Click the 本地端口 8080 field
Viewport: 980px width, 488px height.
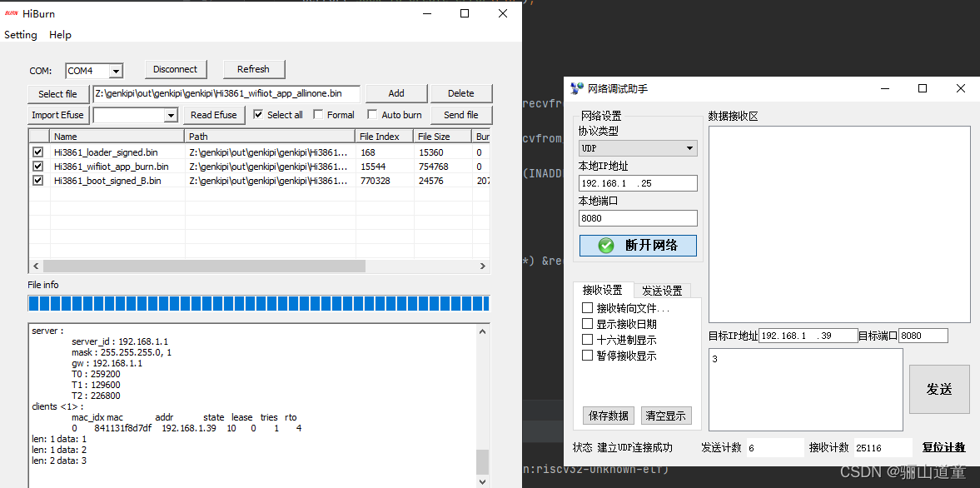(638, 218)
